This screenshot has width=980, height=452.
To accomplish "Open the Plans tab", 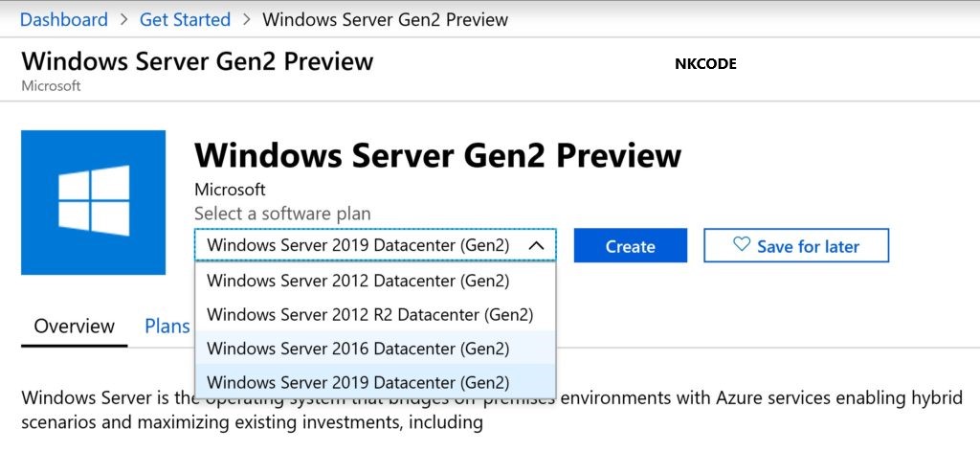I will coord(167,326).
